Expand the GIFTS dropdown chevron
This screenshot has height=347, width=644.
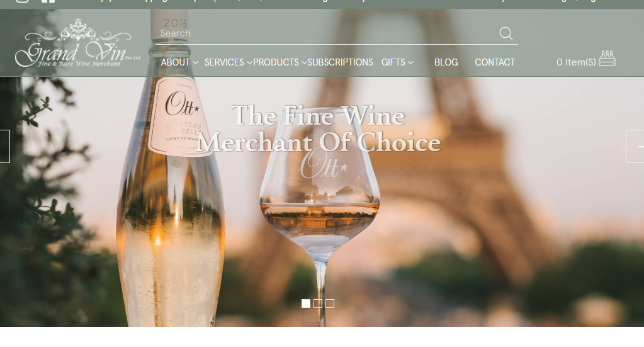pyautogui.click(x=410, y=63)
